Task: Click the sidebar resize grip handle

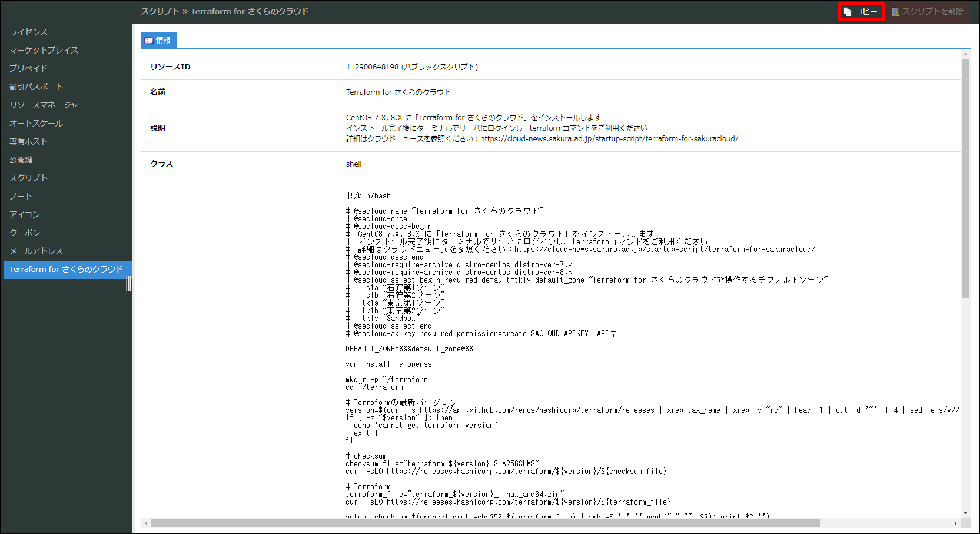Action: click(x=128, y=284)
